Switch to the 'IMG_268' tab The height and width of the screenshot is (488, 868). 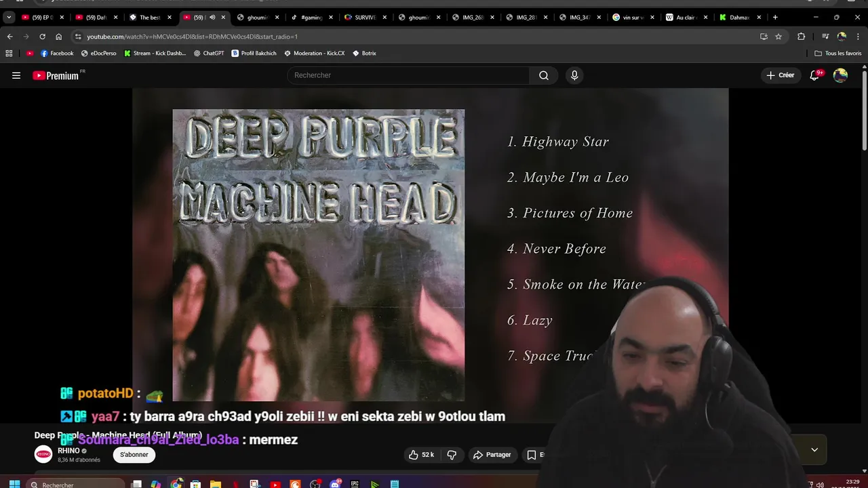[471, 18]
